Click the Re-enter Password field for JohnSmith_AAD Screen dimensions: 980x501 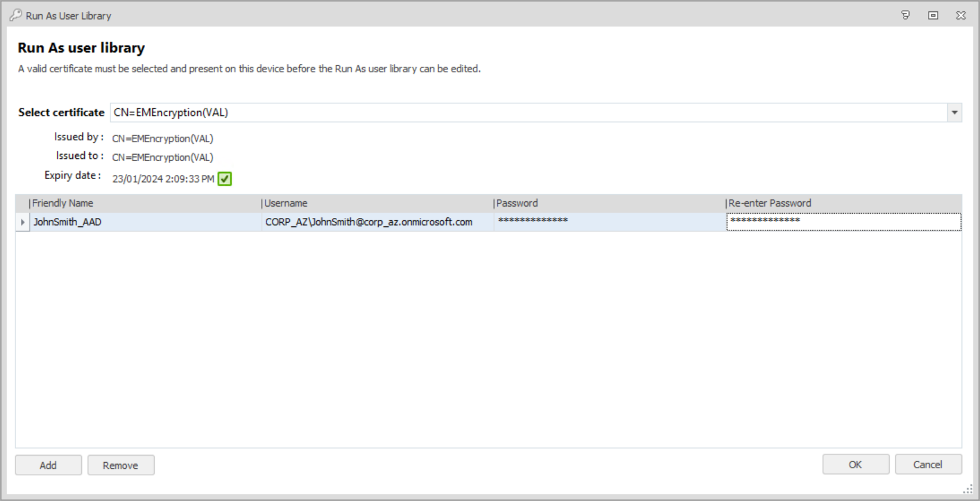coord(843,222)
